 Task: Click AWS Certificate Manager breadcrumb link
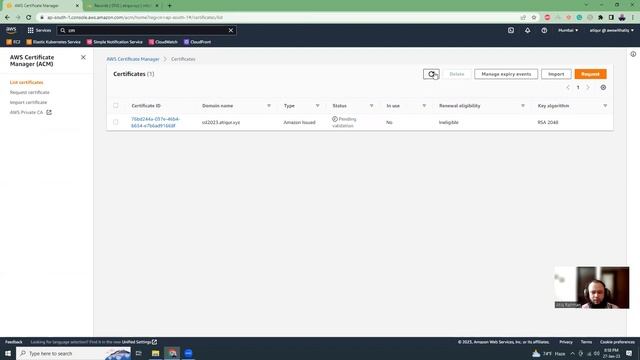pyautogui.click(x=133, y=59)
